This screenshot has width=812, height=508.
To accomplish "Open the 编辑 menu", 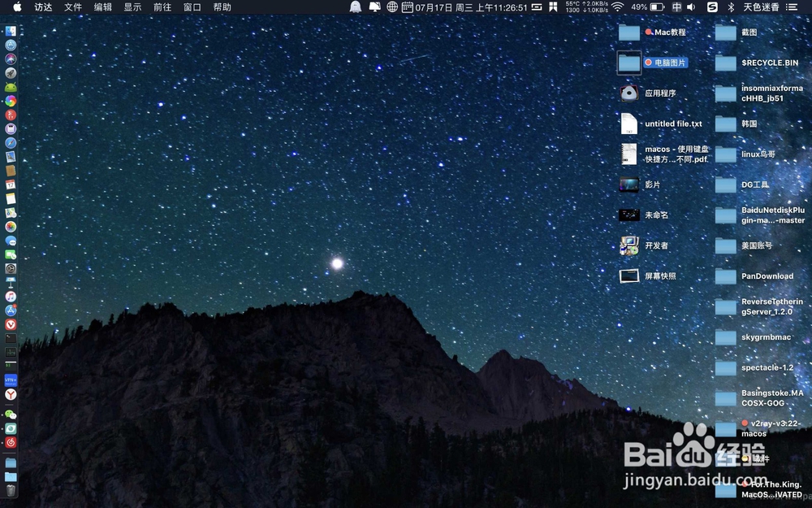I will 103,7.
